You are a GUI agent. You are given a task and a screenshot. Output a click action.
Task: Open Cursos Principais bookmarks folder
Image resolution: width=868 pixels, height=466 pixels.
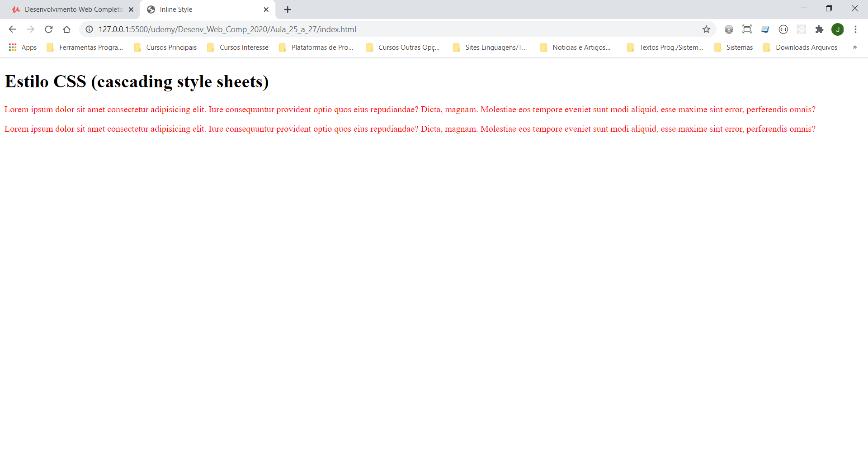click(165, 48)
